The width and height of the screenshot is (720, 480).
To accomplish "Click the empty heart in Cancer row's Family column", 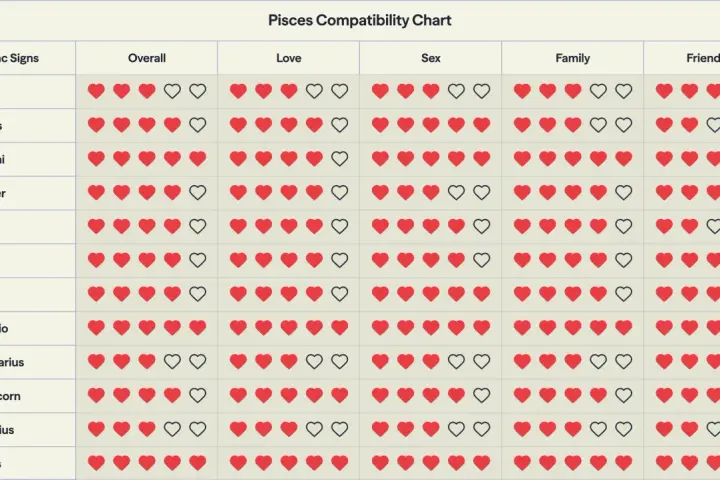I will click(623, 192).
